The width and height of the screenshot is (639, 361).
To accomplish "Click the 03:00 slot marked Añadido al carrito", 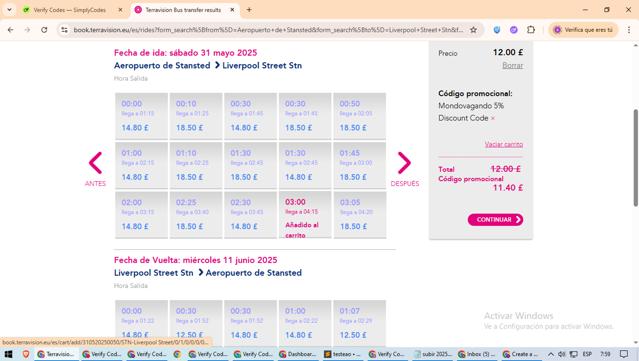I will pyautogui.click(x=305, y=215).
